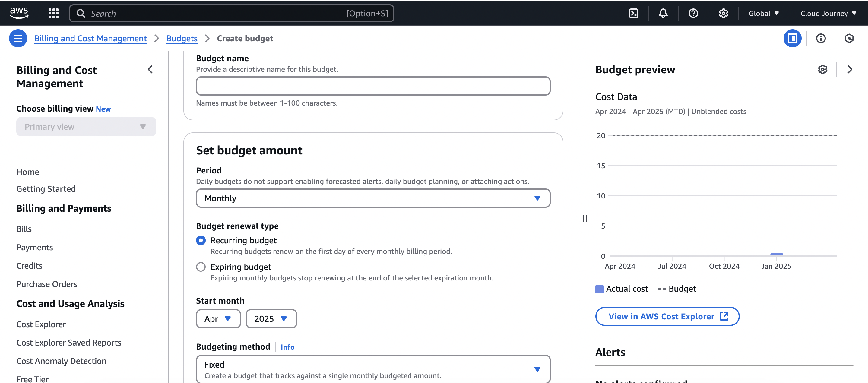
Task: Click the hexagon clock icon in breadcrumb bar
Action: tap(849, 38)
